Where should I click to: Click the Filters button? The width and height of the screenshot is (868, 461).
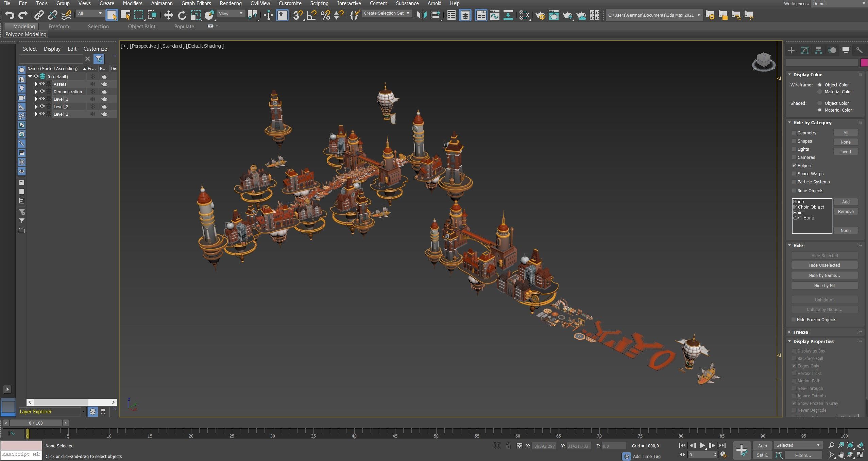pyautogui.click(x=803, y=455)
